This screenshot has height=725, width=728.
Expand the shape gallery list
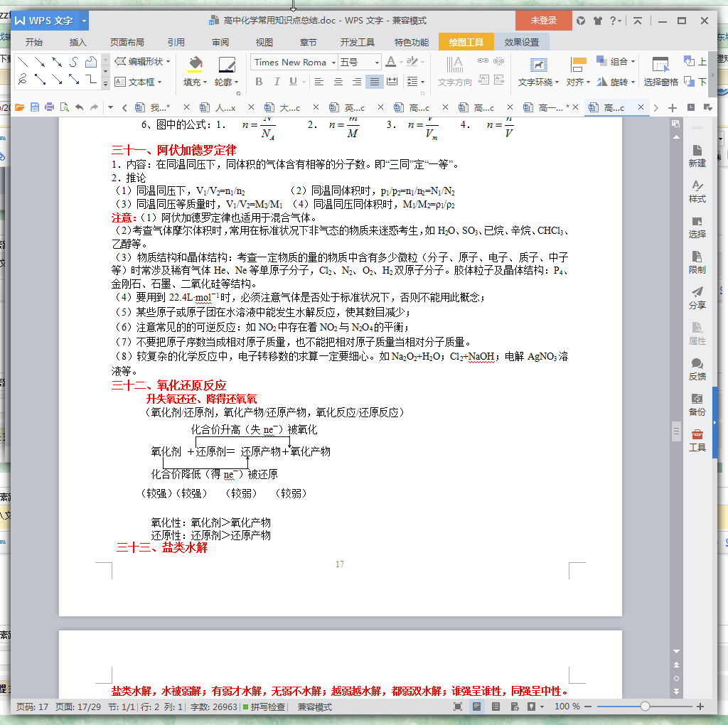pyautogui.click(x=105, y=84)
